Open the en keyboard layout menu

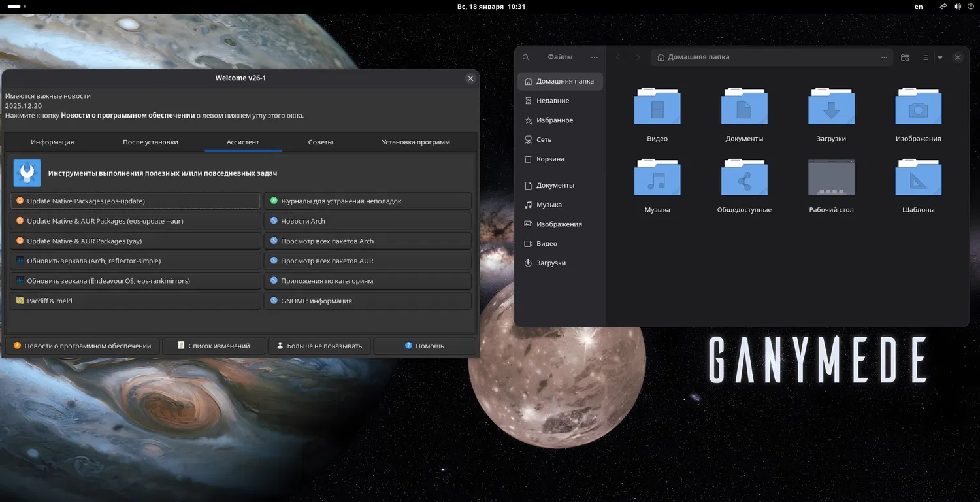tap(919, 7)
